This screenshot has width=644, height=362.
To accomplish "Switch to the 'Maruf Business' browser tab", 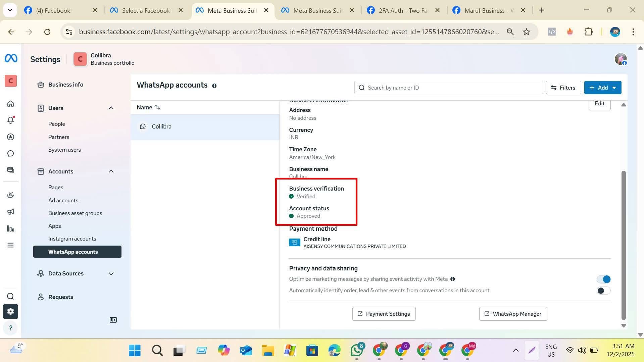I will point(490,10).
